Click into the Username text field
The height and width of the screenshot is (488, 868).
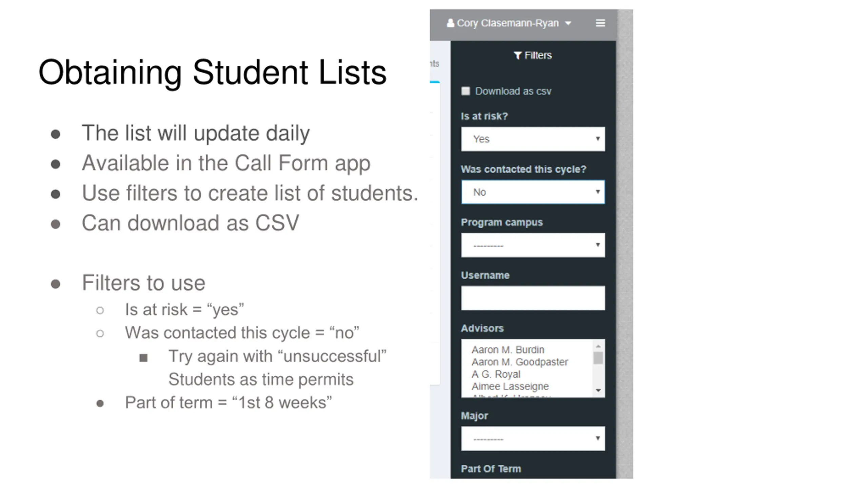pyautogui.click(x=533, y=298)
